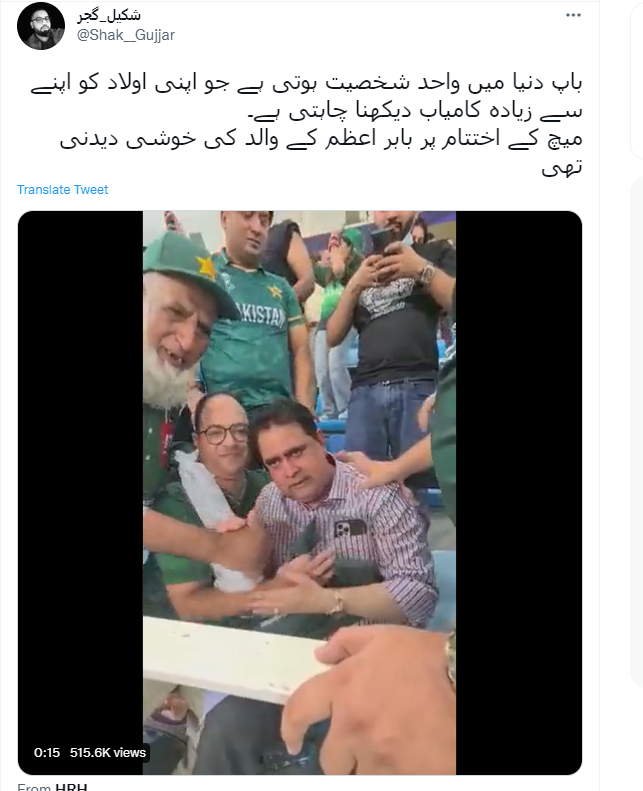Click the first line of the Urdu tweet text
Image resolution: width=643 pixels, height=791 pixels.
307,83
